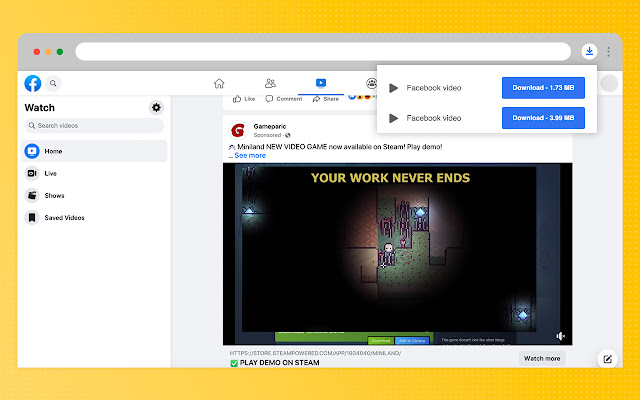640x400 pixels.
Task: Click the Like button on post
Action: click(244, 99)
